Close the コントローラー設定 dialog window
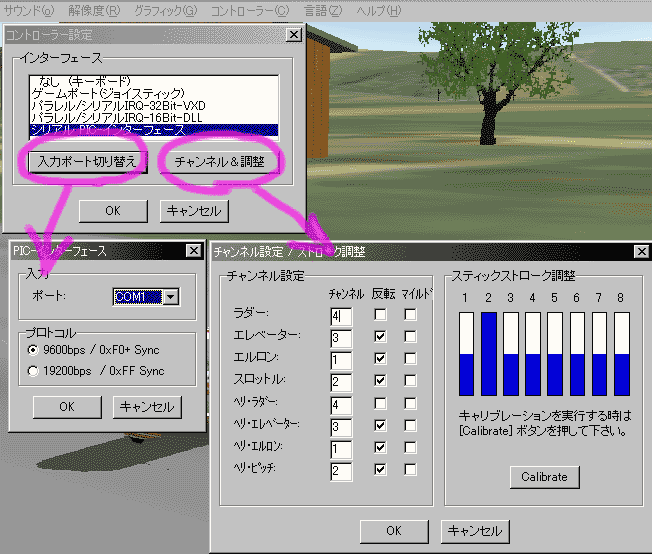 [293, 34]
